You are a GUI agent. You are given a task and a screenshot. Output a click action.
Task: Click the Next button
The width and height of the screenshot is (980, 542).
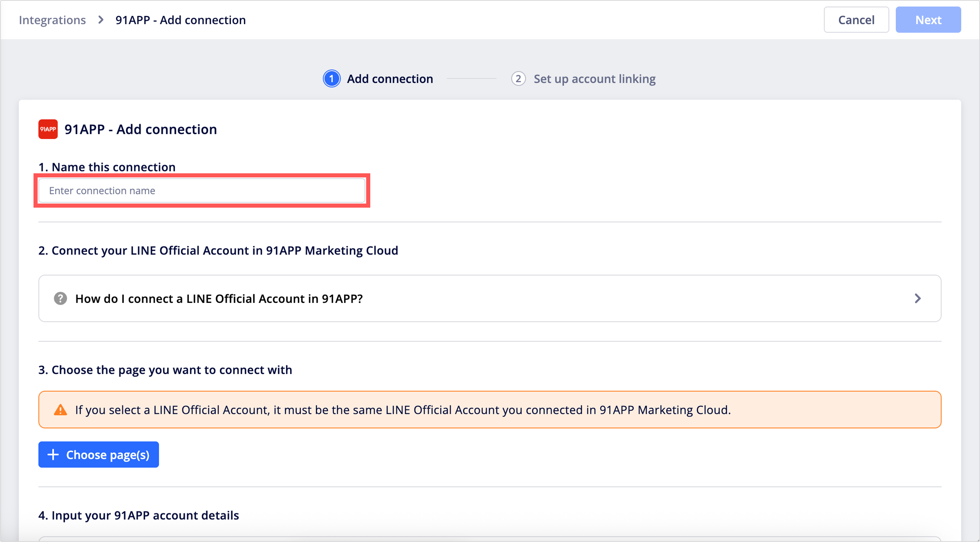(928, 20)
